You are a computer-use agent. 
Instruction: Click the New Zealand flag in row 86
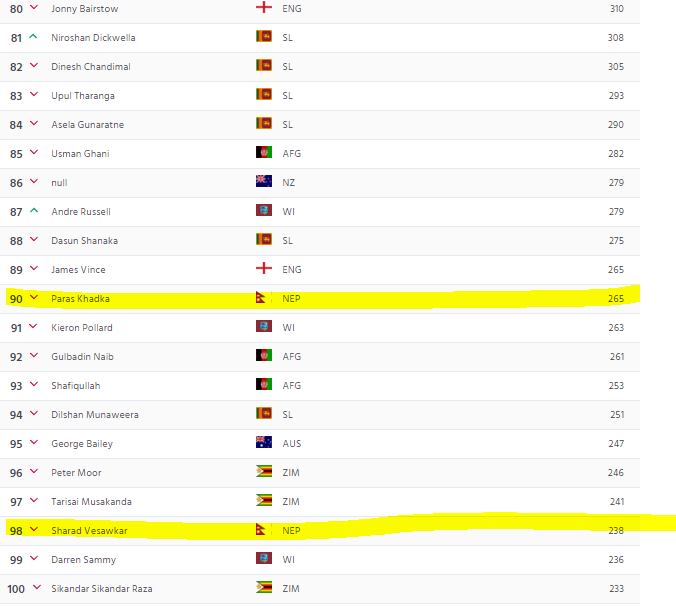264,182
